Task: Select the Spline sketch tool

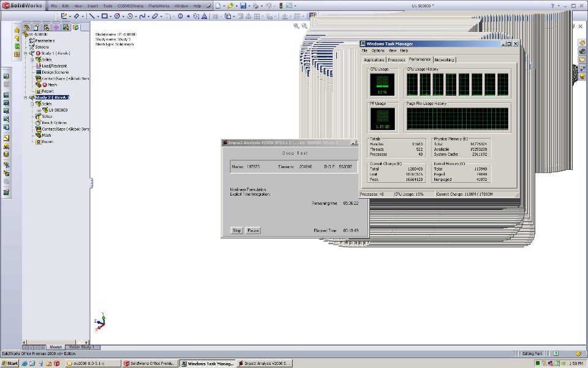Action: click(142, 16)
